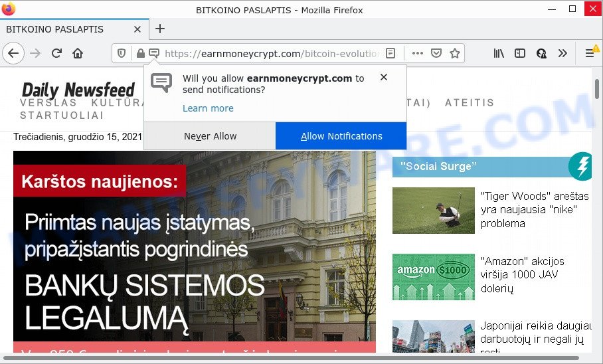
Task: Open the Firefox home page
Action: 78,53
